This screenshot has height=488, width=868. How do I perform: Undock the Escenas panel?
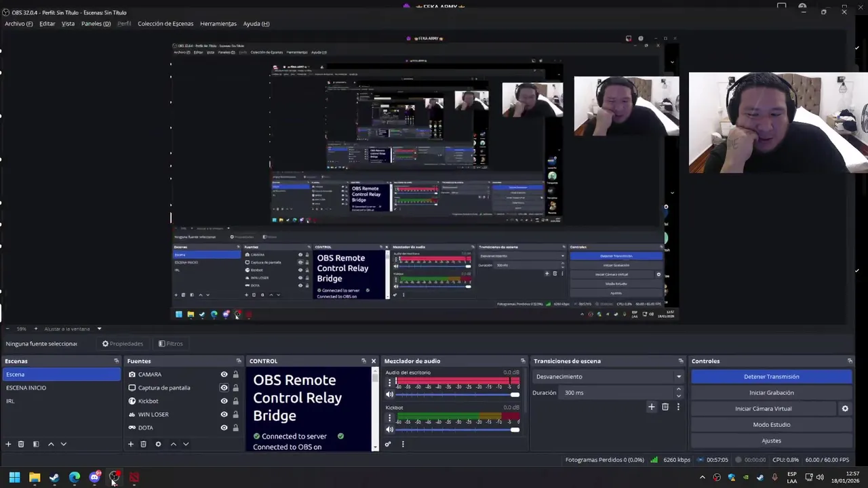116,361
